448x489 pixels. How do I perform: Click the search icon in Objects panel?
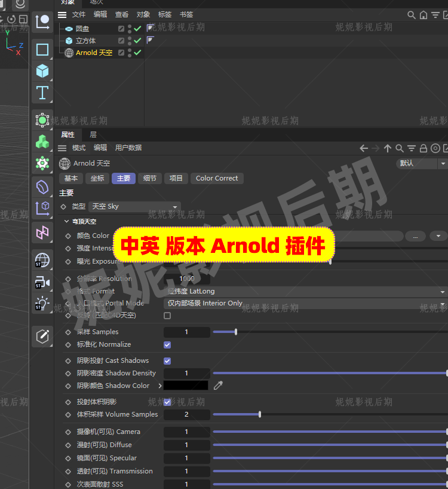coord(411,15)
